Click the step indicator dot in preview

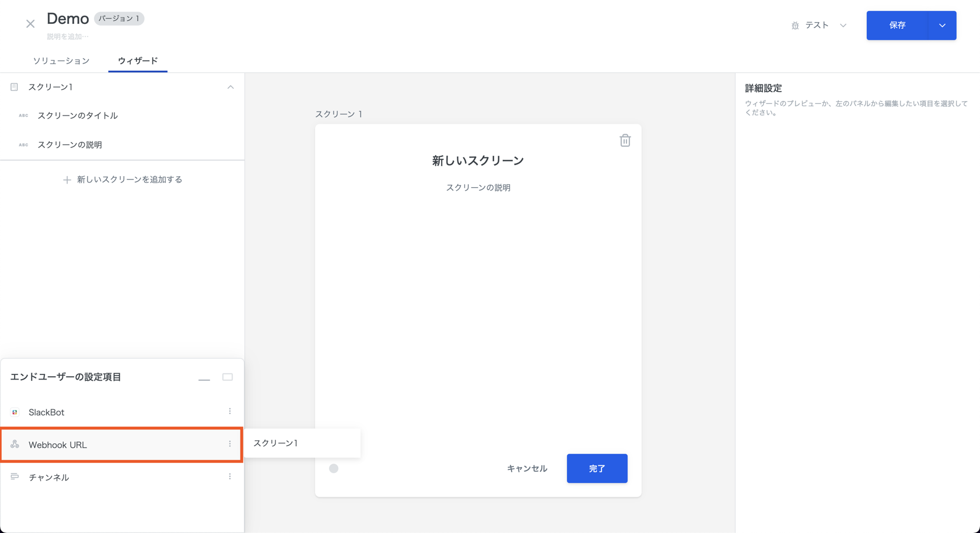pos(334,468)
